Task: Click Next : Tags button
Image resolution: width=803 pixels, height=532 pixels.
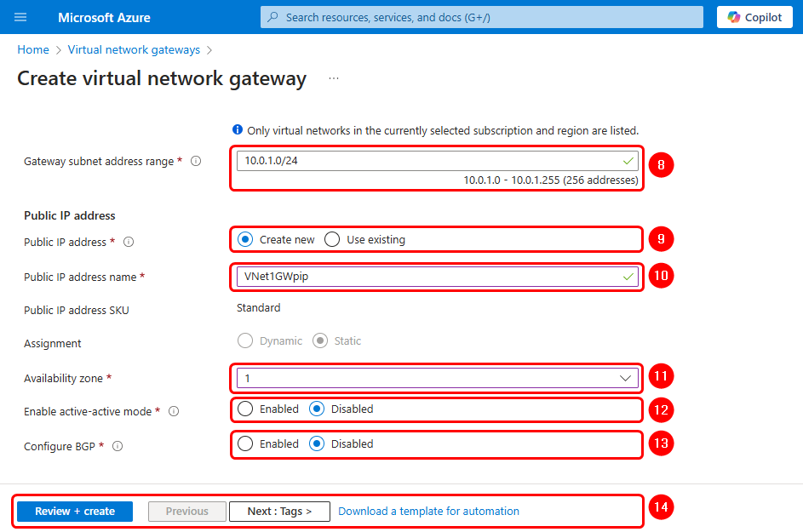Action: [x=279, y=512]
